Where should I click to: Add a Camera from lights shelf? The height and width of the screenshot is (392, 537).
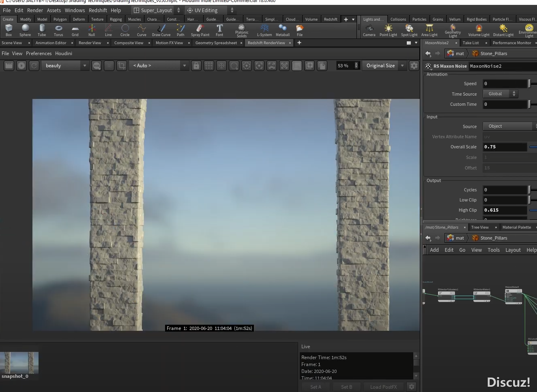click(x=369, y=30)
